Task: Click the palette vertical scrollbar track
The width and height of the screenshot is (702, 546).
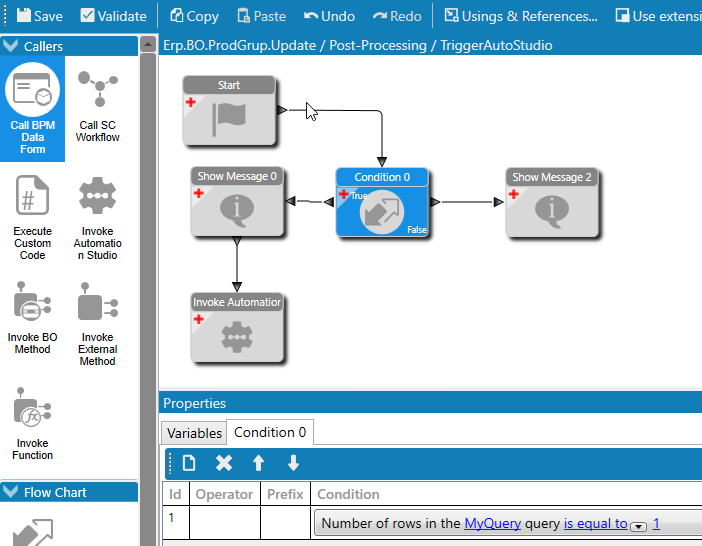Action: pyautogui.click(x=148, y=299)
